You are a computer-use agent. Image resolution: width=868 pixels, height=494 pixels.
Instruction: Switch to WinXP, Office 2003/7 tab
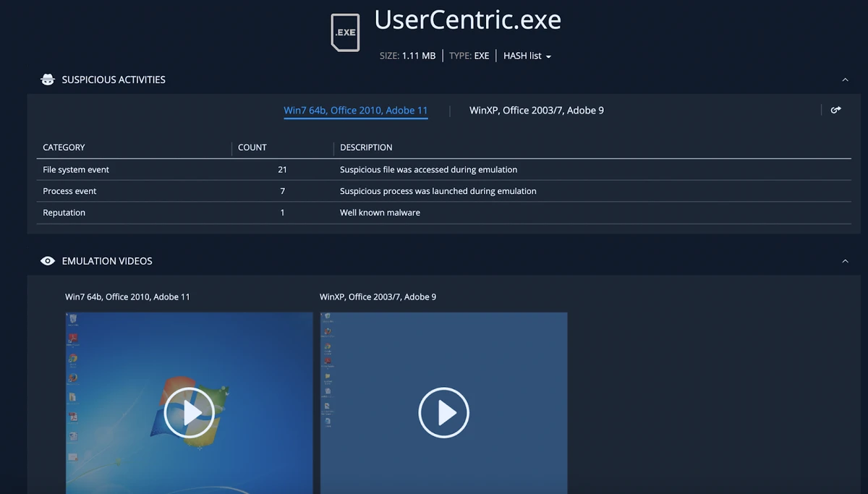click(536, 111)
